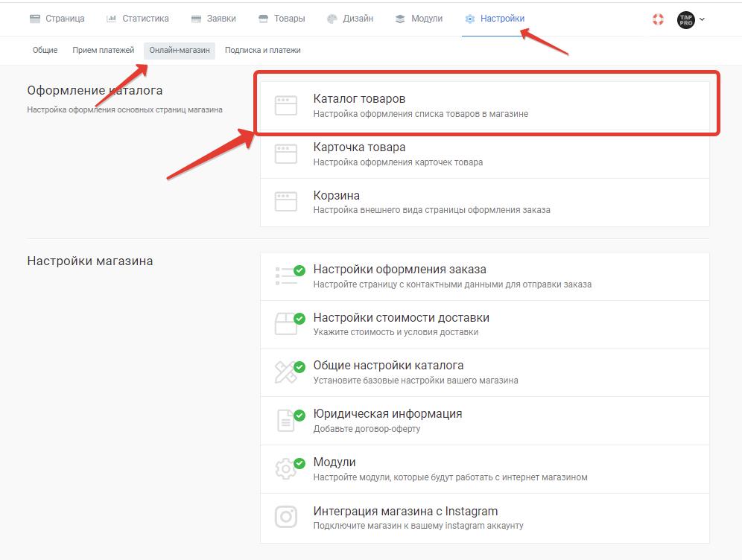Click the Юридическая информация document icon
Image resolution: width=742 pixels, height=560 pixels.
[x=286, y=421]
